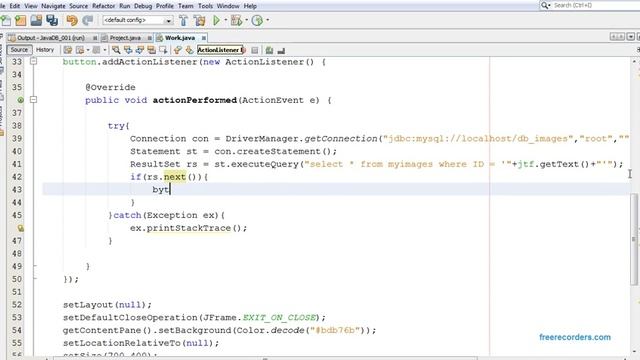The height and width of the screenshot is (360, 640).
Task: Open the Window menu
Action: pos(228,6)
